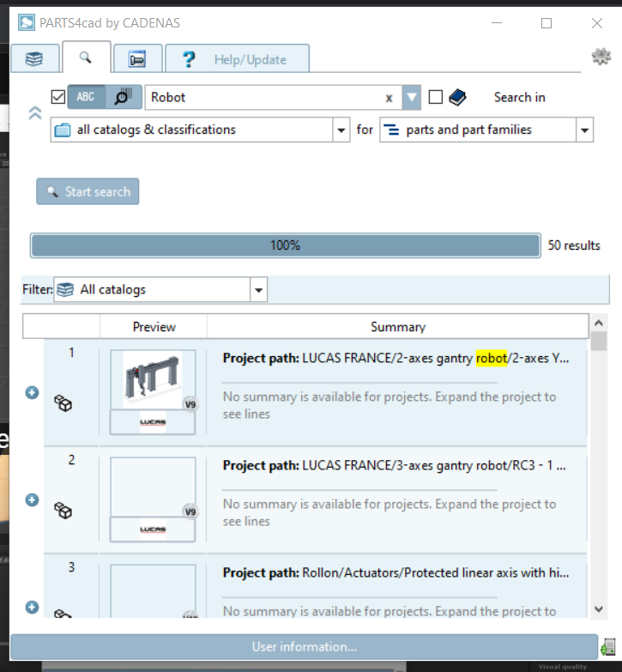Maximize the PARTS4cad window
622x672 pixels.
pos(547,23)
